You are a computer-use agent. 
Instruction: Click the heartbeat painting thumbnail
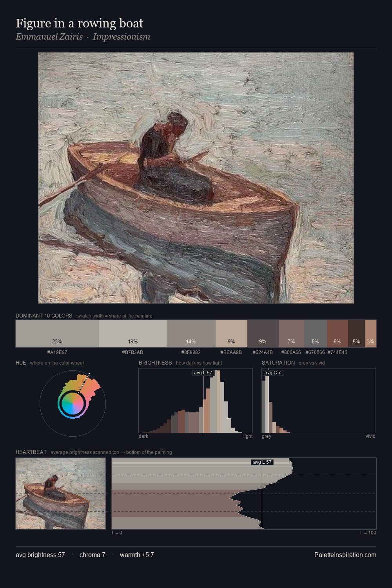[61, 494]
